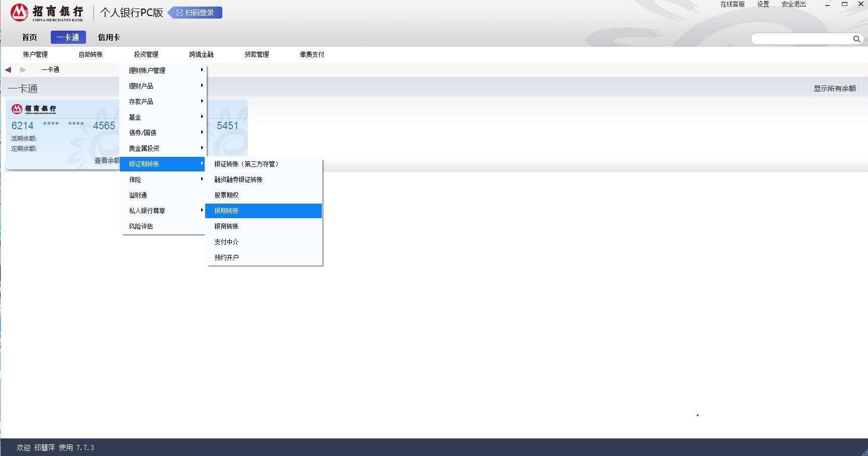Go forward with the right arrow
The width and height of the screenshot is (868, 456).
click(x=23, y=70)
